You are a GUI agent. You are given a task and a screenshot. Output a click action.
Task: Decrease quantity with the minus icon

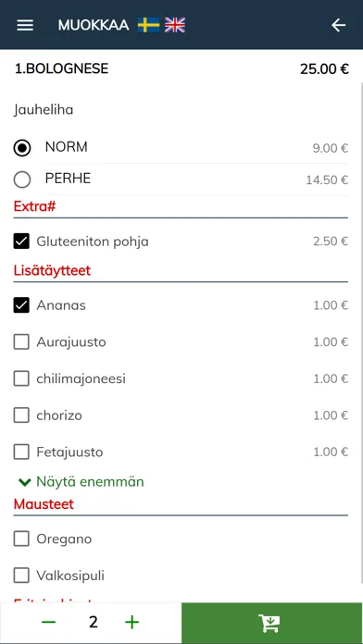coord(48,622)
